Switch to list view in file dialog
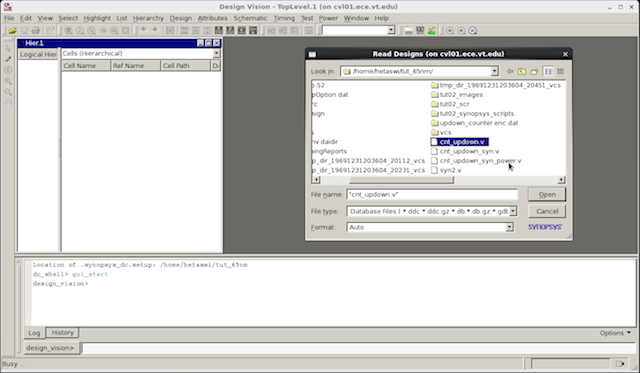The width and height of the screenshot is (640, 373). coord(548,71)
